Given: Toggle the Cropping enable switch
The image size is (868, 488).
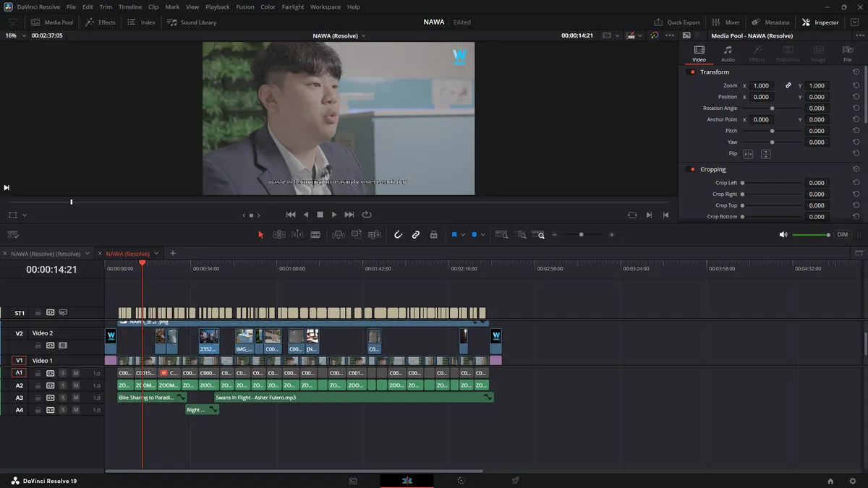Looking at the screenshot, I should tap(692, 169).
